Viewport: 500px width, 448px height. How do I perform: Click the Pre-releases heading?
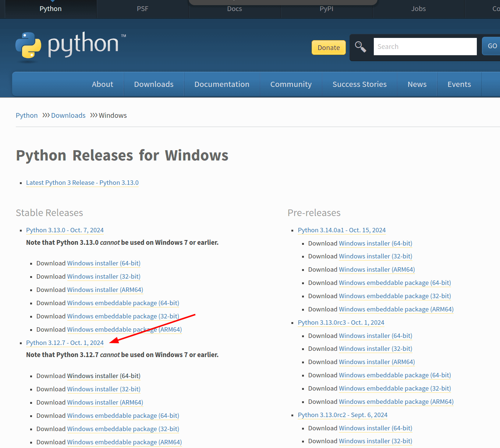314,213
